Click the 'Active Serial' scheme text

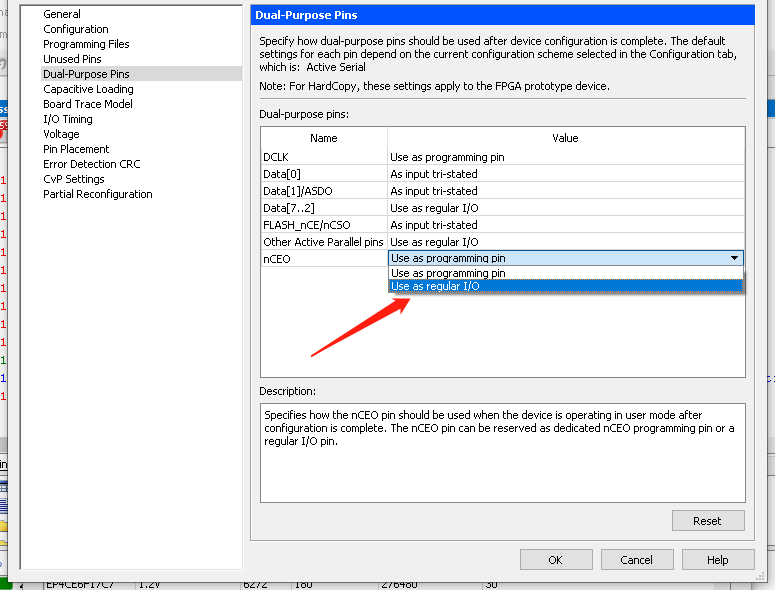(x=336, y=67)
